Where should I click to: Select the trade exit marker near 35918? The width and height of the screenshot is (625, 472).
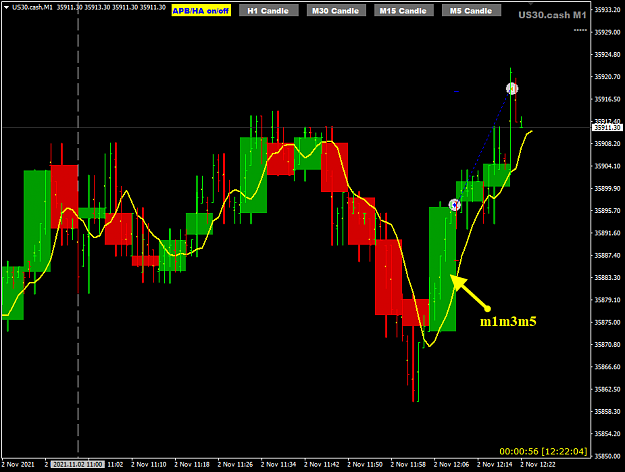point(512,88)
